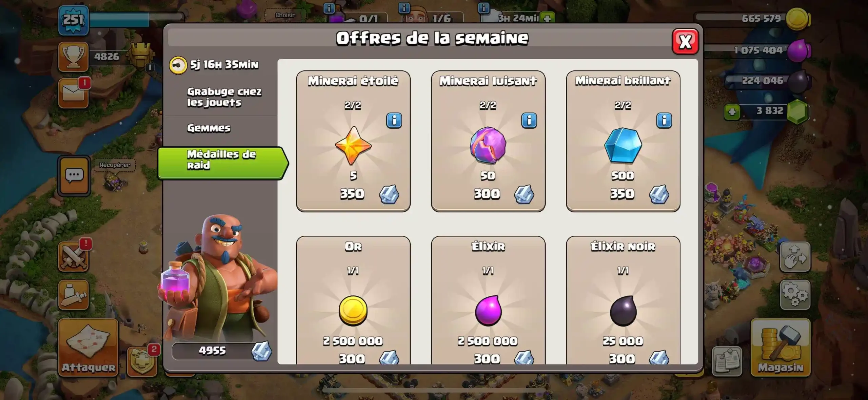Open info for Minerai brillant offer
This screenshot has width=868, height=400.
click(664, 120)
